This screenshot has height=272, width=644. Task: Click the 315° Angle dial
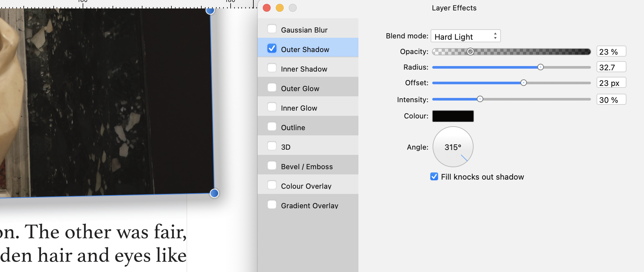tap(453, 147)
